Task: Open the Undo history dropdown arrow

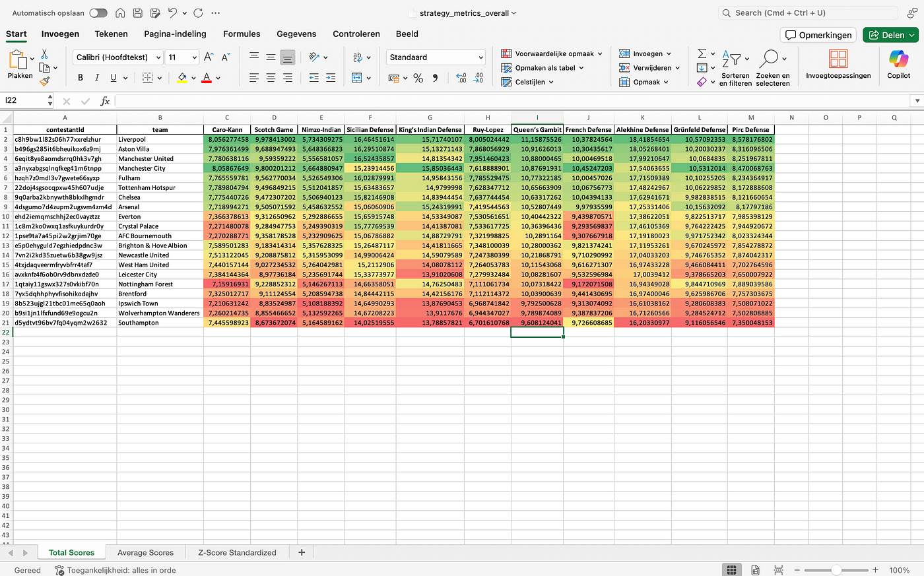Action: pyautogui.click(x=184, y=13)
